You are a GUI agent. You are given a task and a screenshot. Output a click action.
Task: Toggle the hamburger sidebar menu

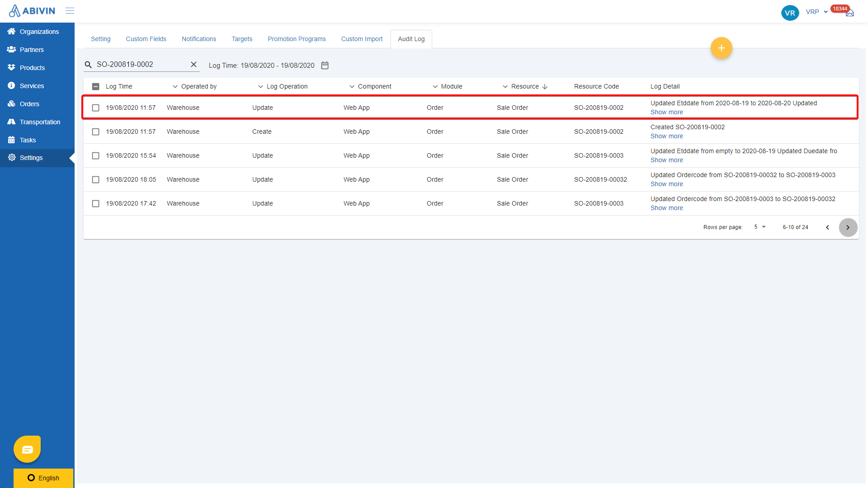[70, 11]
